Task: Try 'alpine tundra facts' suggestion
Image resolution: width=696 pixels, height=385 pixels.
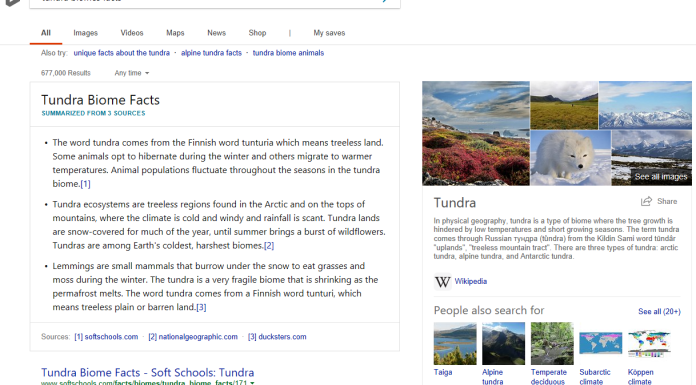Action: [x=211, y=53]
